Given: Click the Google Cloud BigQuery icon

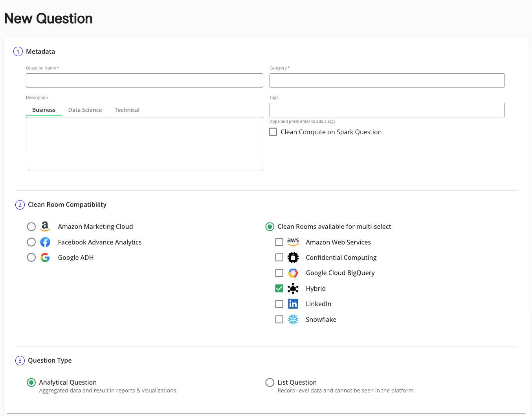Looking at the screenshot, I should click(293, 273).
